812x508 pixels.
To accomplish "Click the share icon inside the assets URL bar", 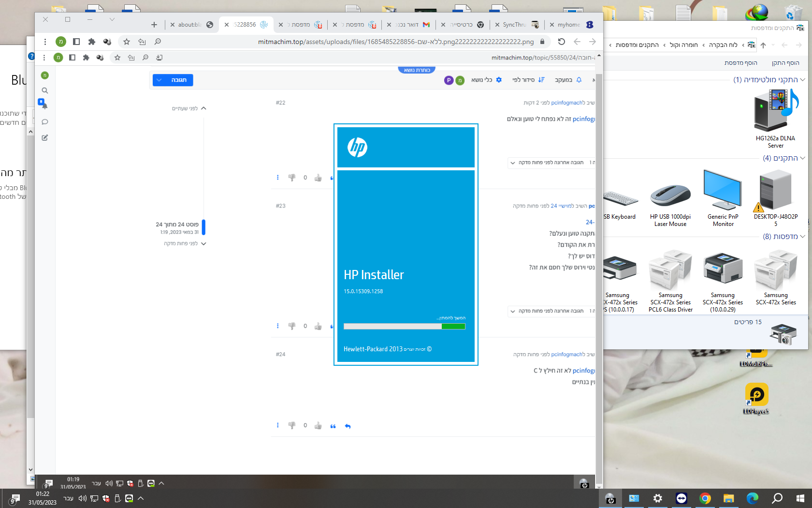I will 142,42.
